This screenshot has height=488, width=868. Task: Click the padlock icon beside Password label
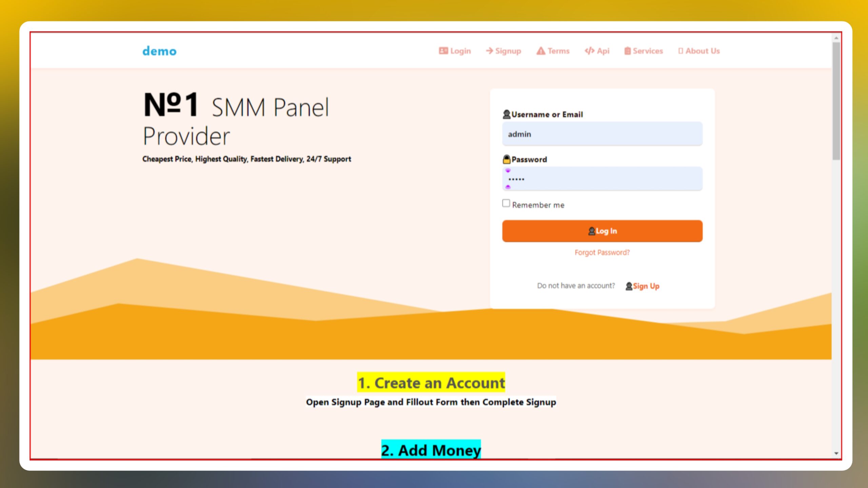click(507, 159)
